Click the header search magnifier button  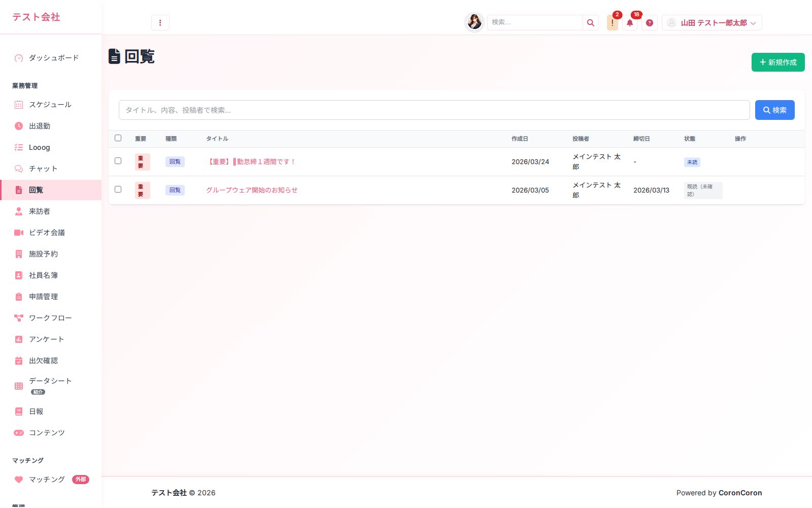[591, 23]
